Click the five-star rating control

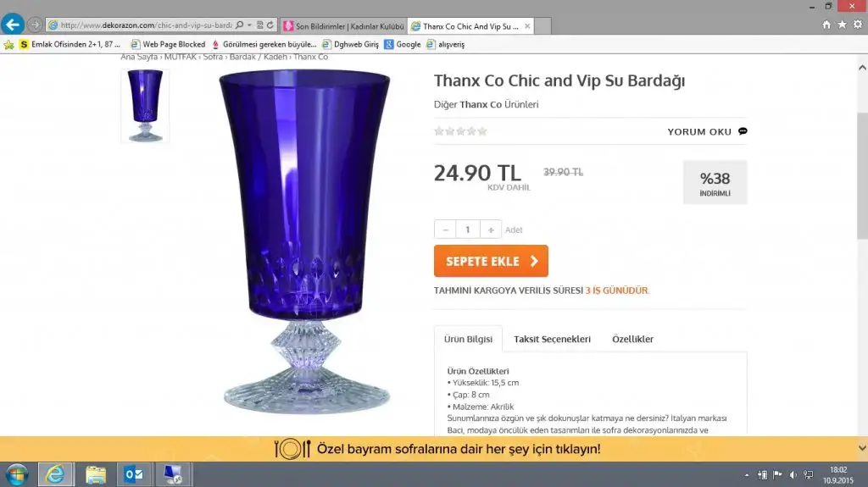460,131
